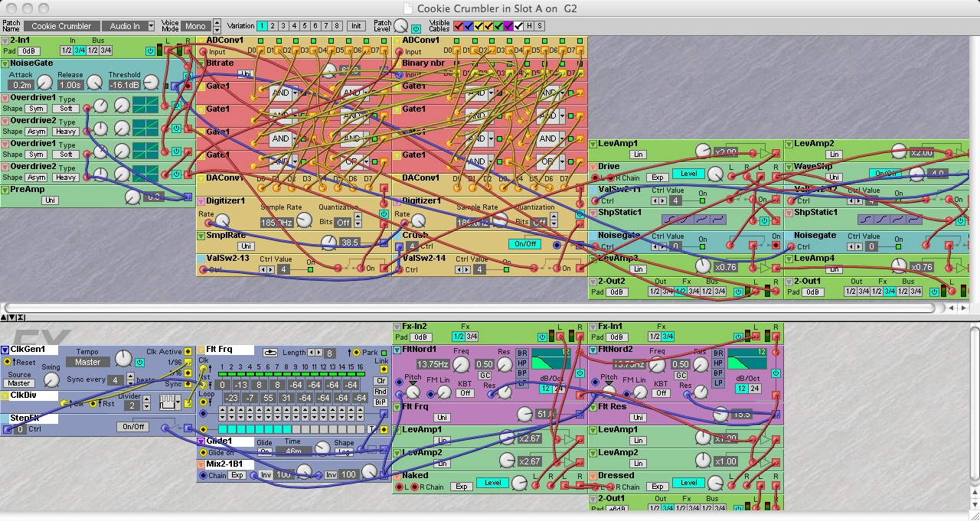
Task: Toggle the blue cable visibility checkbox
Action: coord(469,26)
